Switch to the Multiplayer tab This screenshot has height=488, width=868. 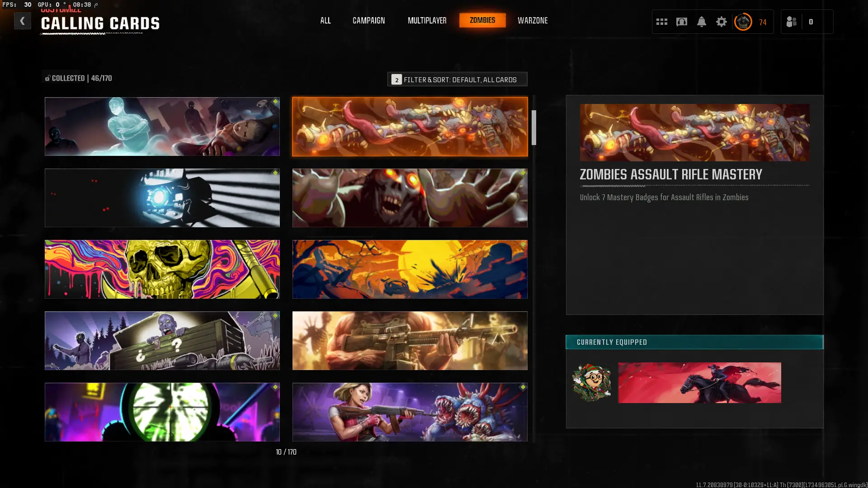click(427, 21)
